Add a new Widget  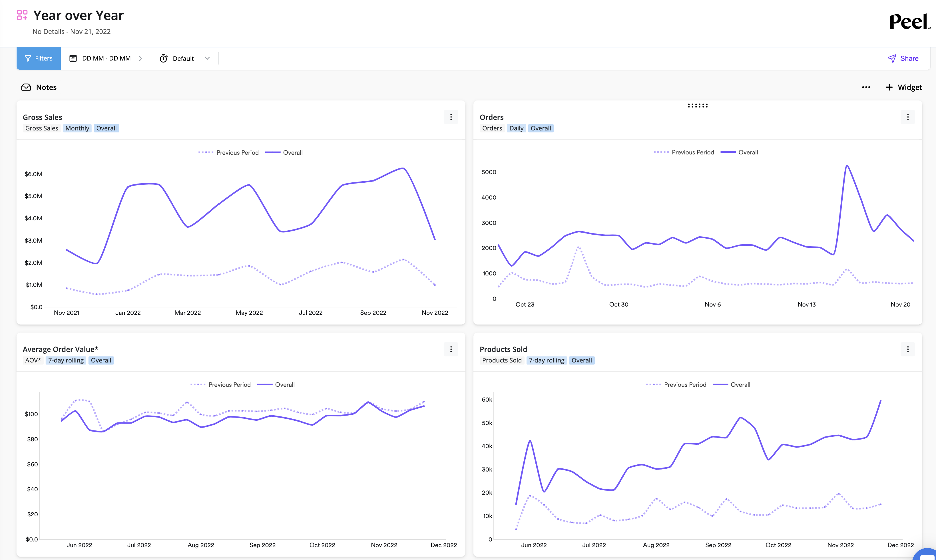(x=903, y=87)
